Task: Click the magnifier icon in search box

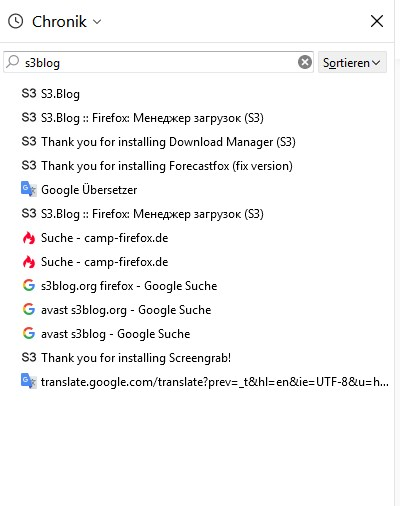Action: (x=13, y=62)
